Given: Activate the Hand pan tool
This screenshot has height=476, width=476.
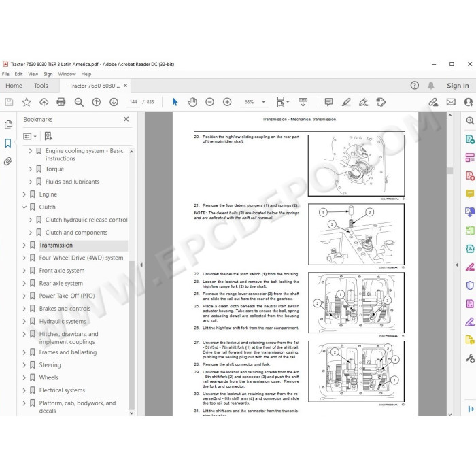Looking at the screenshot, I should point(192,102).
